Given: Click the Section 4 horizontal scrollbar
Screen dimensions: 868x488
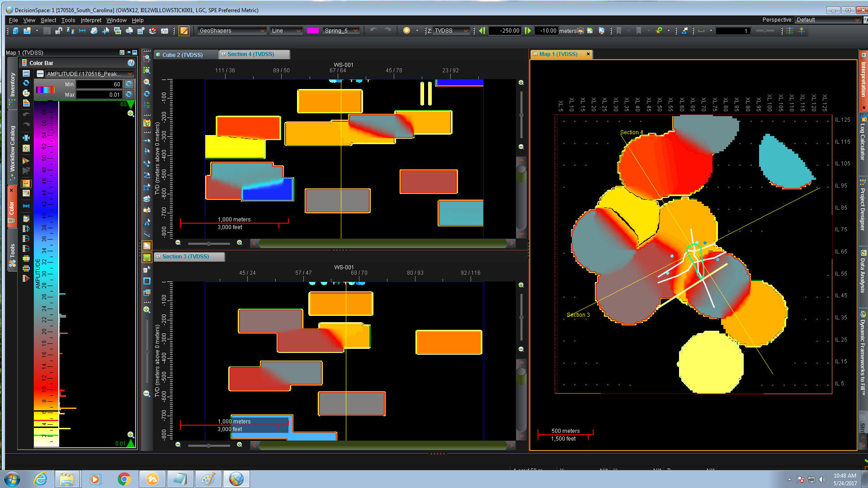Looking at the screenshot, I should pyautogui.click(x=383, y=243).
